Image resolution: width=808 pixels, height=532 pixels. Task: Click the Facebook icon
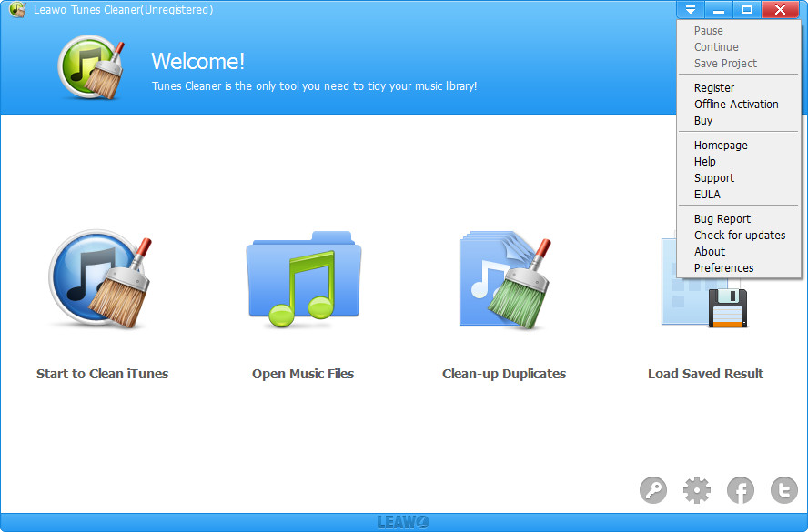pyautogui.click(x=741, y=491)
